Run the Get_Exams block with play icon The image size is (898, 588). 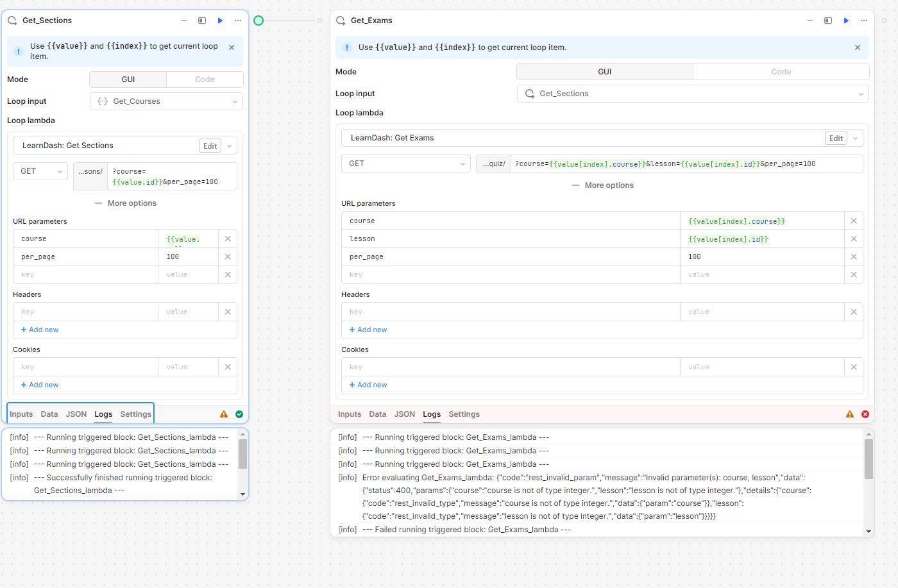click(846, 21)
